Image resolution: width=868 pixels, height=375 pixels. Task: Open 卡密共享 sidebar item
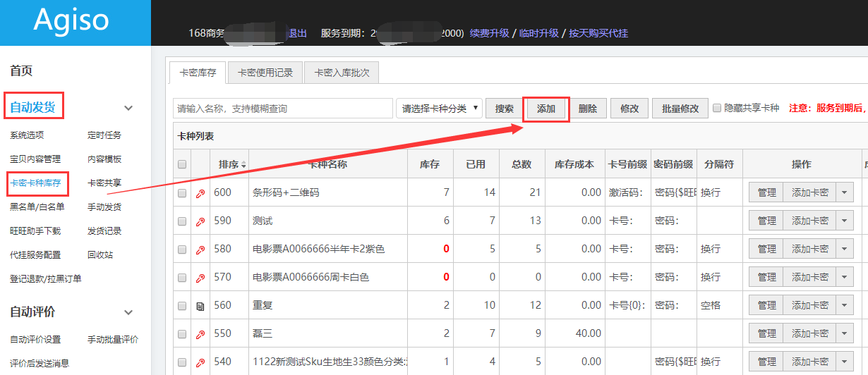pos(104,183)
